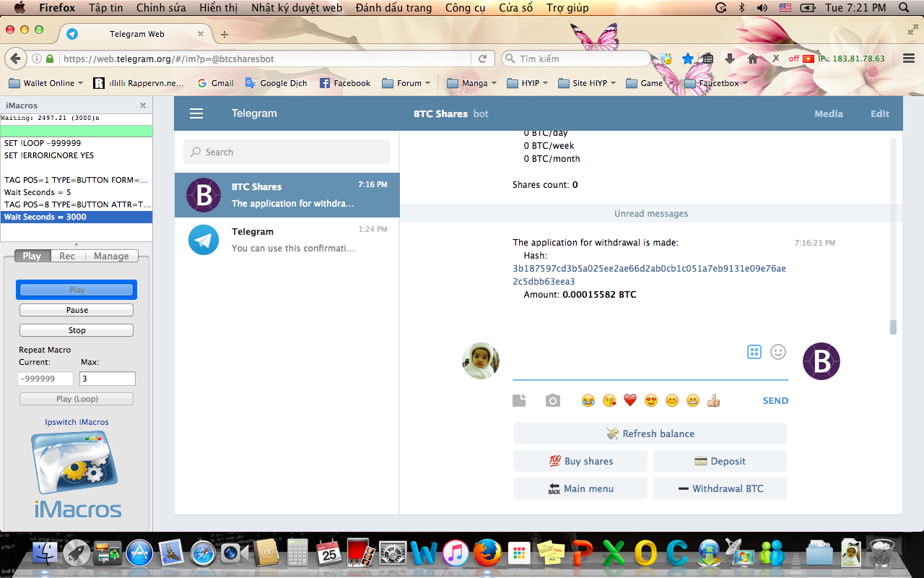This screenshot has height=578, width=924.
Task: Open iTunes from the dock
Action: click(456, 553)
